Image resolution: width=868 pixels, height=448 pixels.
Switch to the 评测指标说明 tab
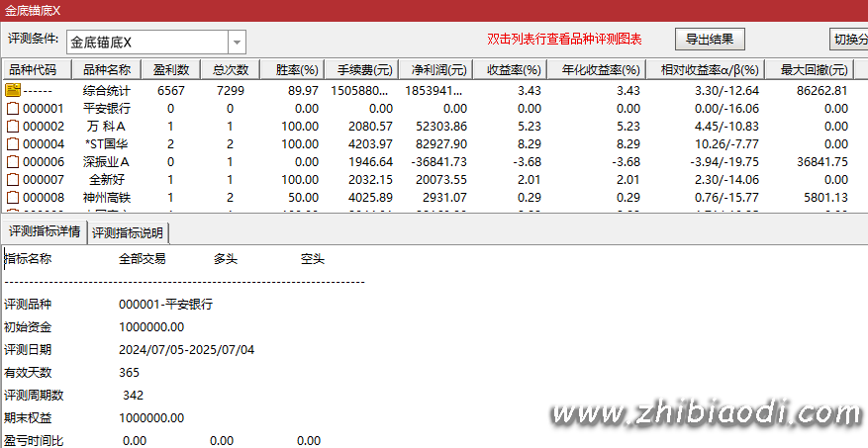128,232
